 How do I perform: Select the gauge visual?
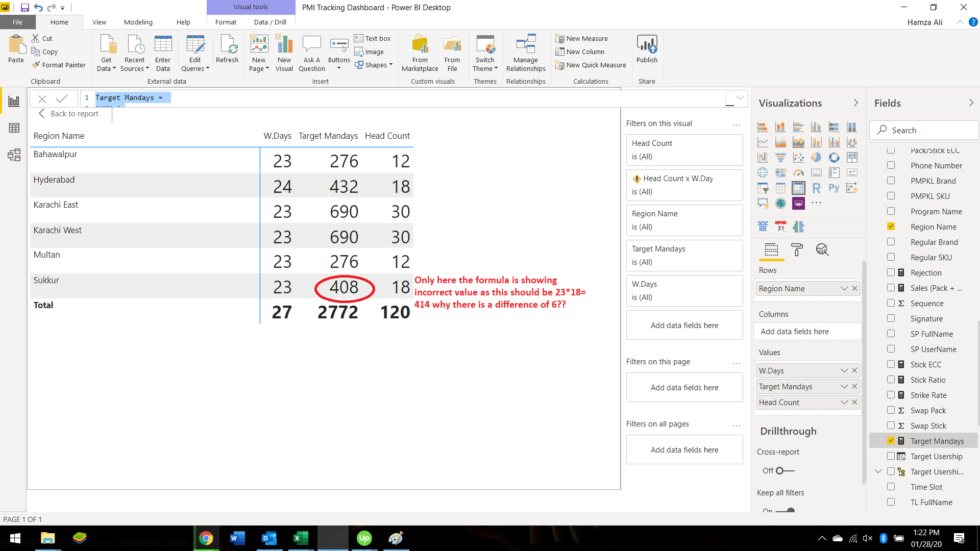point(798,172)
